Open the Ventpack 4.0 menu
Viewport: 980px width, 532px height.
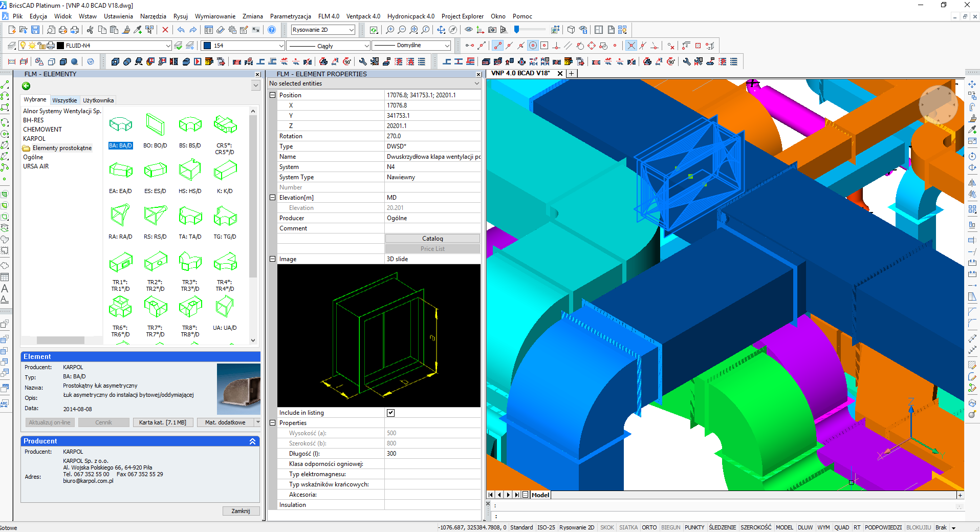(x=363, y=16)
